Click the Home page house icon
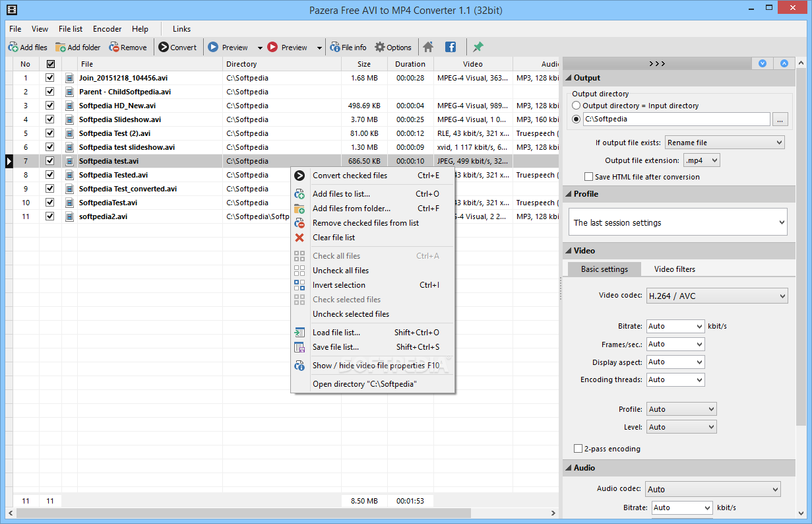This screenshot has width=812, height=524. click(x=428, y=48)
